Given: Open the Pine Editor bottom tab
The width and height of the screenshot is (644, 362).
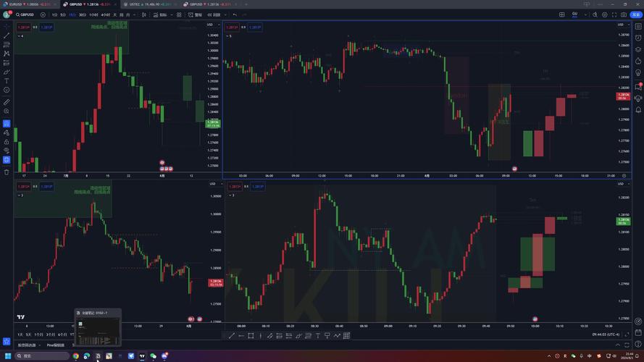Looking at the screenshot, I should click(x=56, y=345).
